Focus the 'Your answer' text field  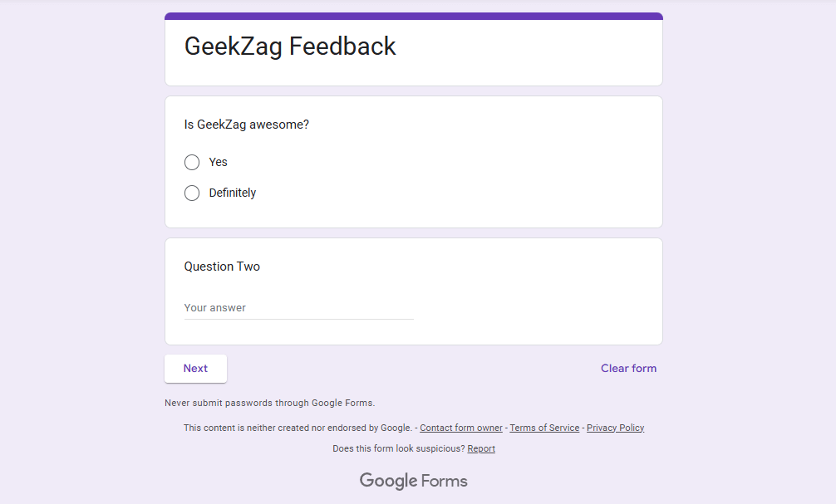(298, 308)
